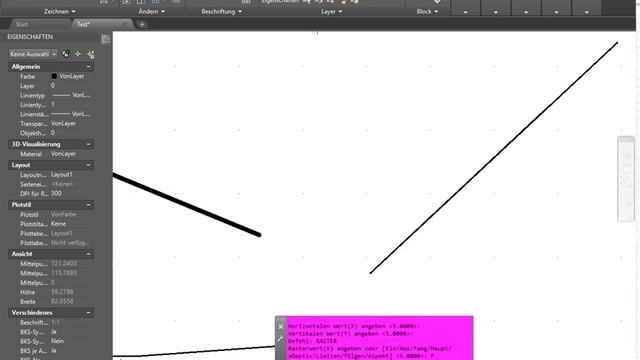Expand the Zeichnen ribbon panel

coord(60,11)
